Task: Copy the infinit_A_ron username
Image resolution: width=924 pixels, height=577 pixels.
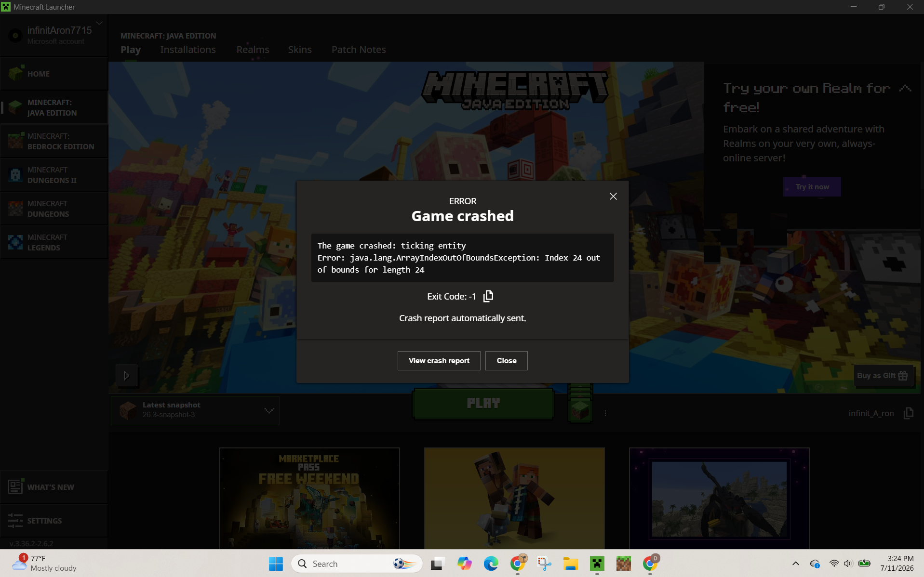Action: (909, 413)
